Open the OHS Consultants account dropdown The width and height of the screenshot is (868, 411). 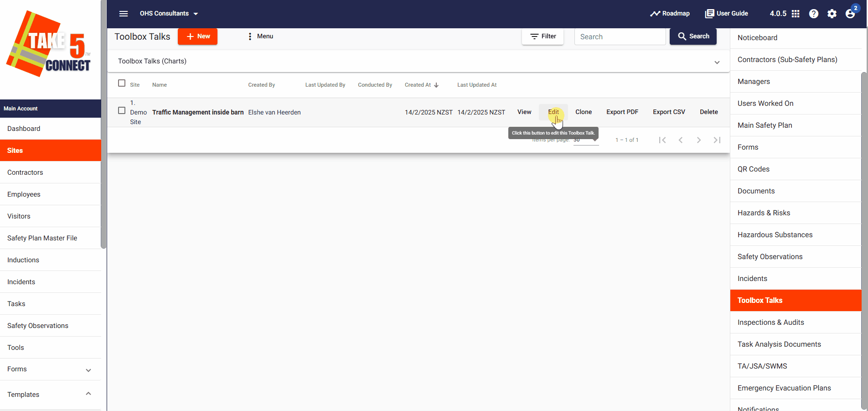tap(169, 14)
